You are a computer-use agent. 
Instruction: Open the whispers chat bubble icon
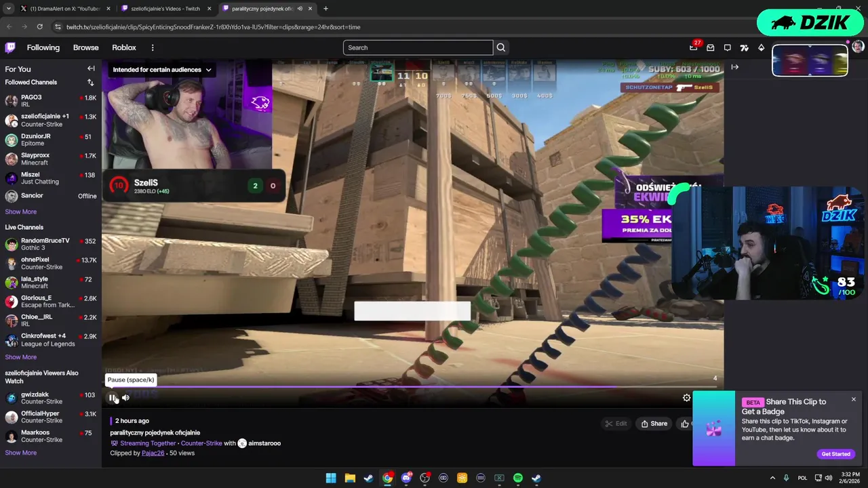point(728,47)
